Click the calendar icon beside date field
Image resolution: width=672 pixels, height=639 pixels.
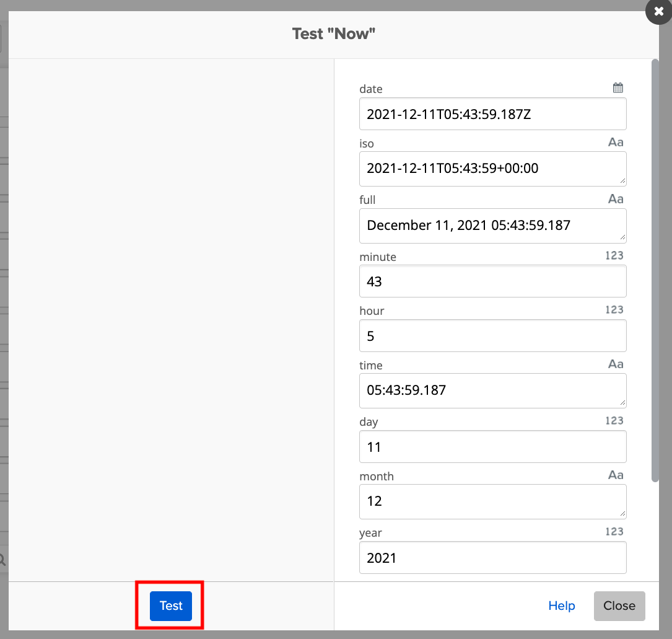(617, 88)
